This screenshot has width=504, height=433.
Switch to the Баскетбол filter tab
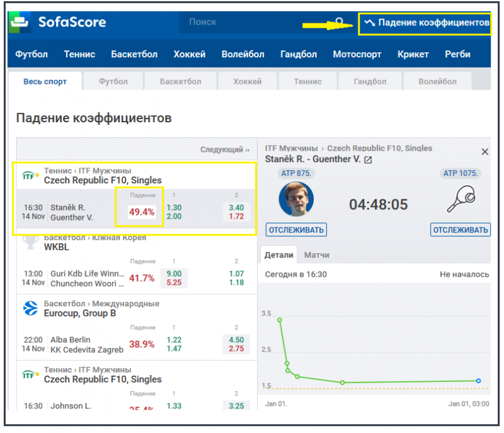[x=181, y=81]
